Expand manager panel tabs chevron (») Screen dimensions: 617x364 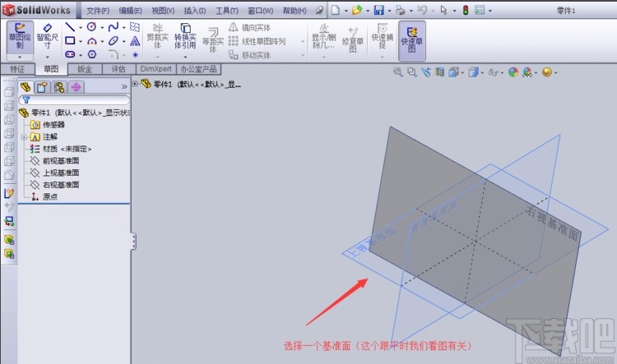[124, 87]
